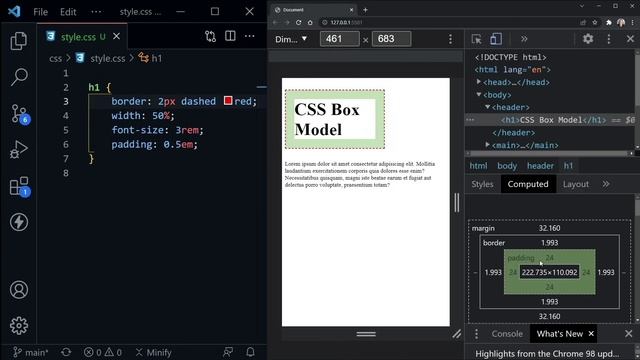Open the Console drawer tab

[507, 334]
